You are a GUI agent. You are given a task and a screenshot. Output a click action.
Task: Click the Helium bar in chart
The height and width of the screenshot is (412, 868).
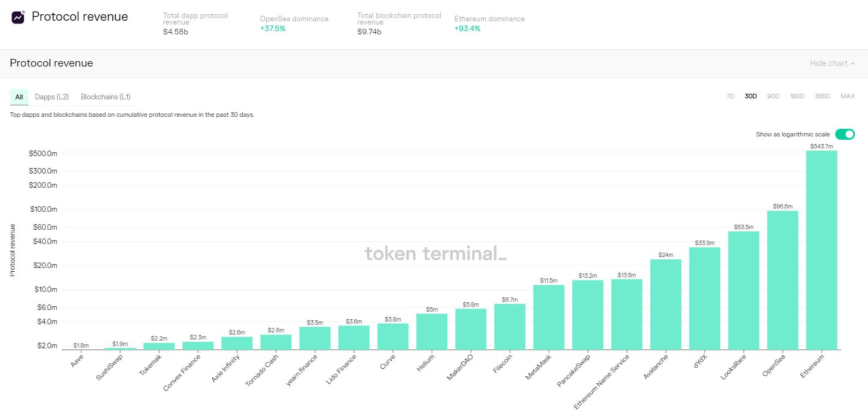point(432,332)
